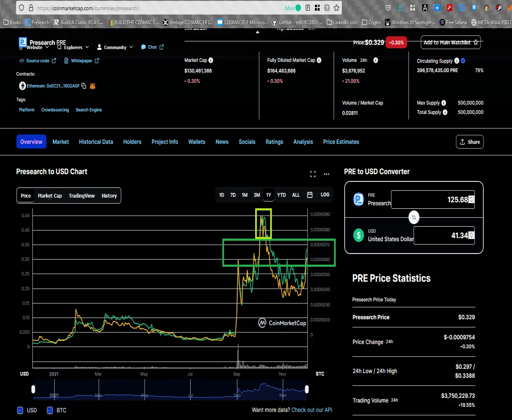Click the USD dollar icon in converter

coord(359,235)
